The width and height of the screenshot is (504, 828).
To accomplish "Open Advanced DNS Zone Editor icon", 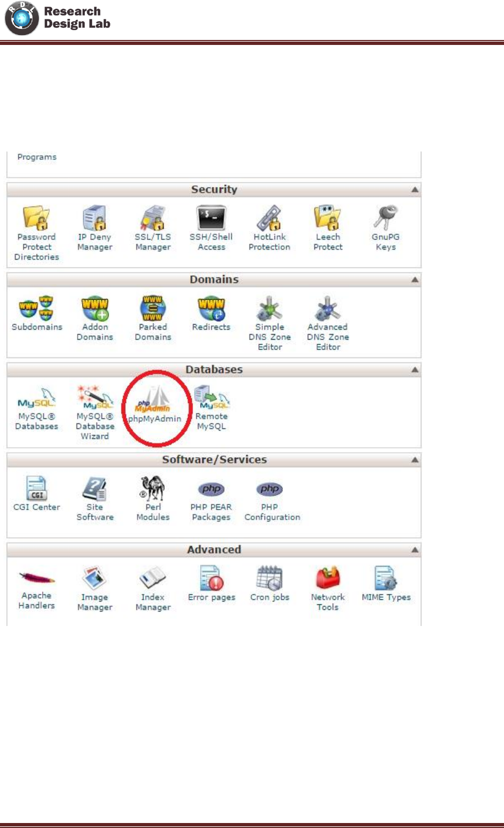I will coord(328,308).
